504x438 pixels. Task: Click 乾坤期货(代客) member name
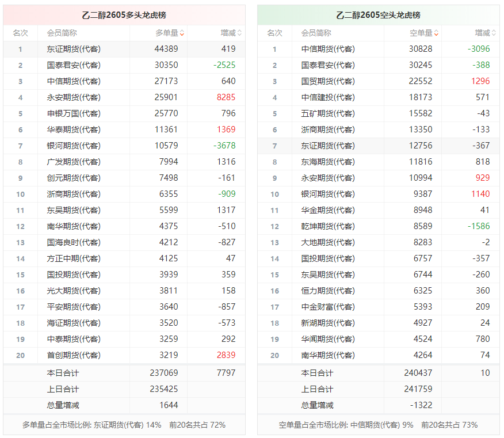(328, 226)
